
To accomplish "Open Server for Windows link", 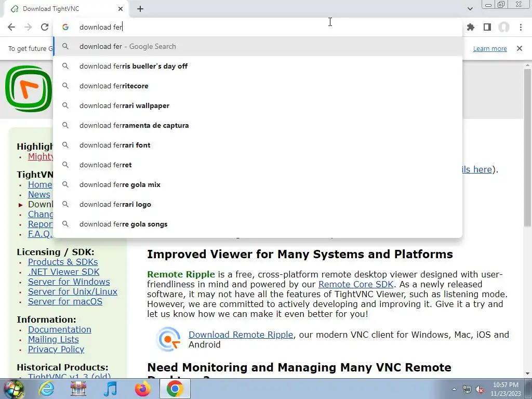I will [69, 282].
